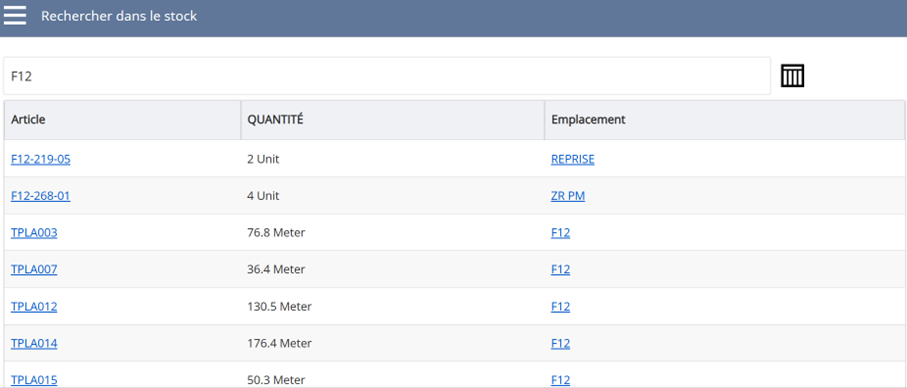Open article TPLA012
The width and height of the screenshot is (907, 388).
click(x=34, y=306)
